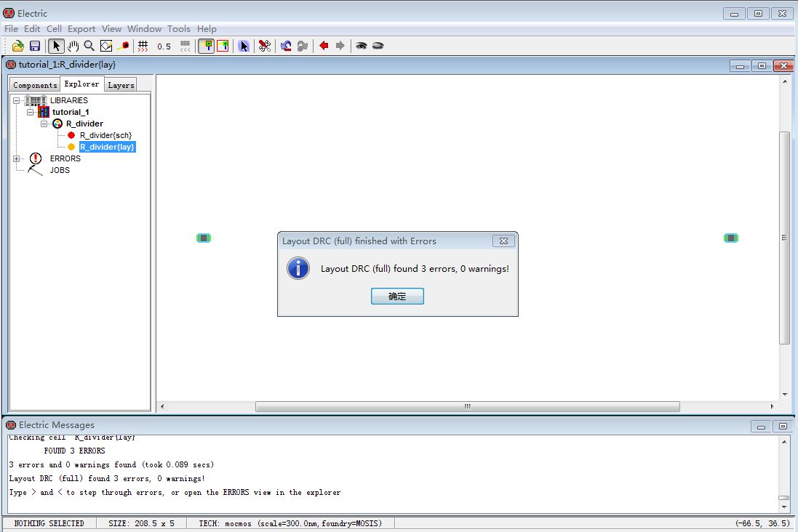Open the Cell menu
798x532 pixels.
pos(54,29)
